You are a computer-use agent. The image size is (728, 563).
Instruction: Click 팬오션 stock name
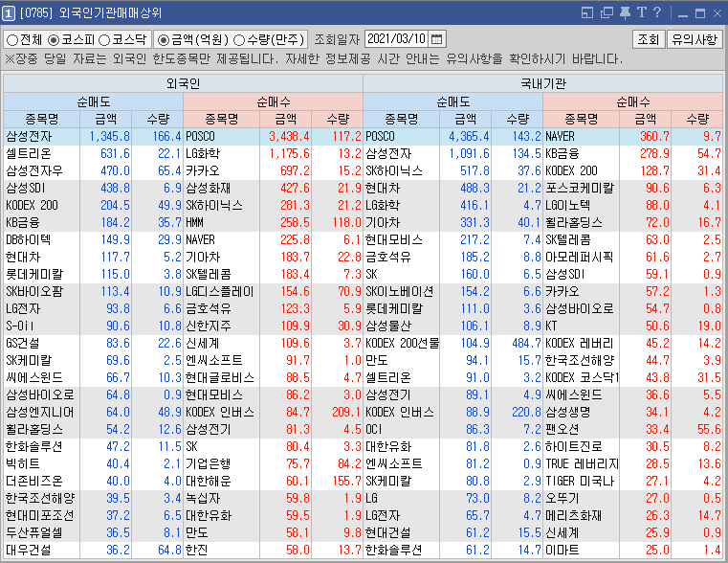563,429
